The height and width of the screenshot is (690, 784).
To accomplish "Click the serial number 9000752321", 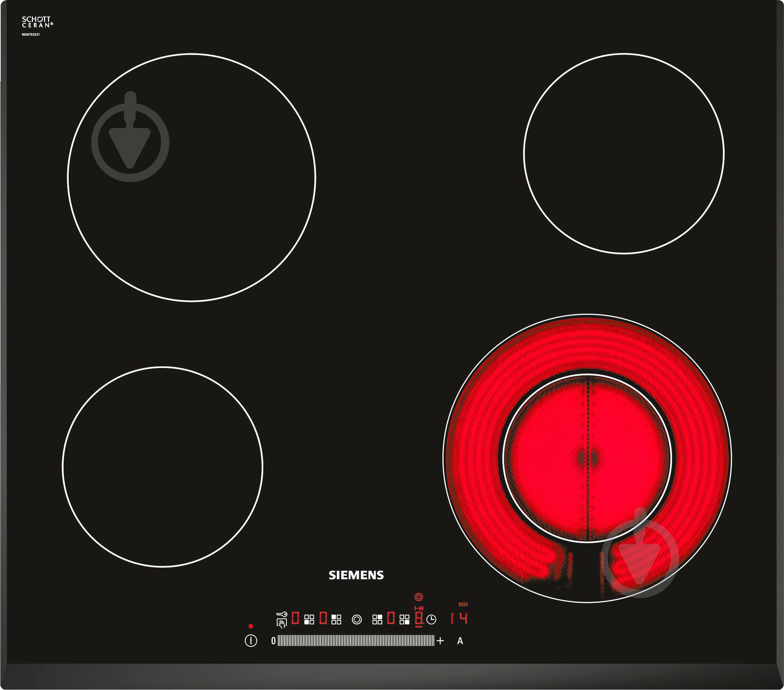I will (x=31, y=35).
